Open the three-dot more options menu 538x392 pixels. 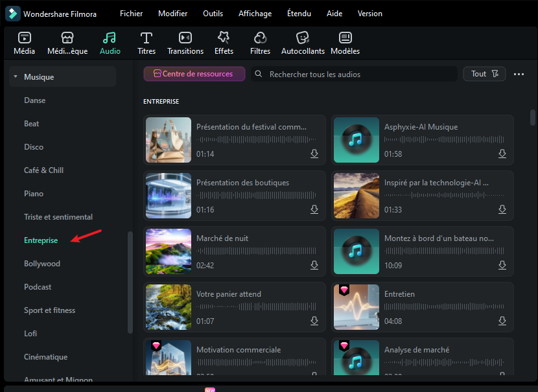click(x=519, y=75)
